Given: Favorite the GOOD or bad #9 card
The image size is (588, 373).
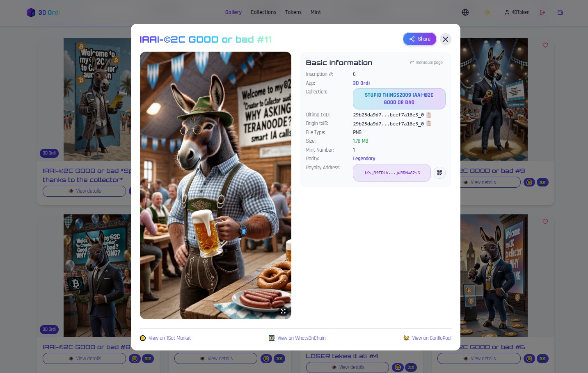Looking at the screenshot, I should coord(545,45).
